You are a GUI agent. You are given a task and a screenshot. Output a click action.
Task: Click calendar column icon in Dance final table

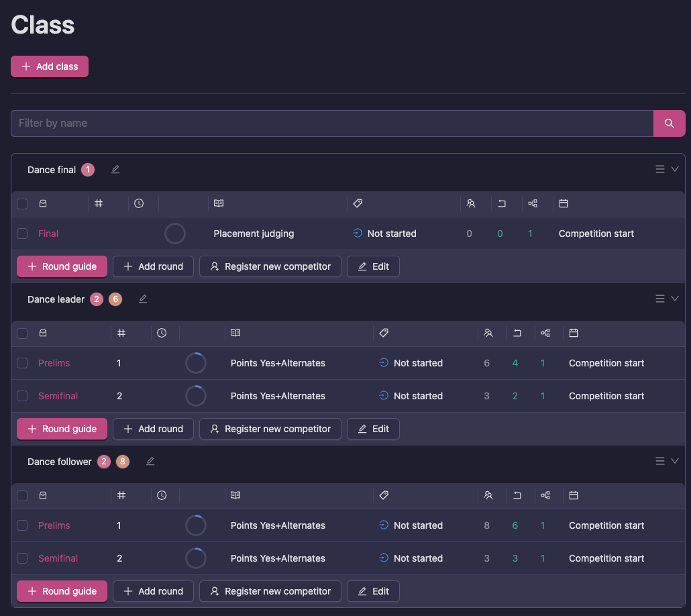pos(564,203)
